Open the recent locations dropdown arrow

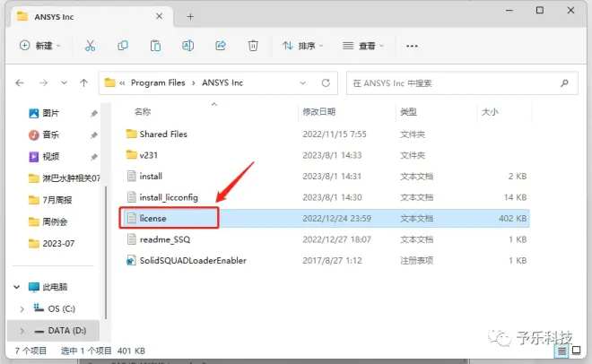point(65,82)
